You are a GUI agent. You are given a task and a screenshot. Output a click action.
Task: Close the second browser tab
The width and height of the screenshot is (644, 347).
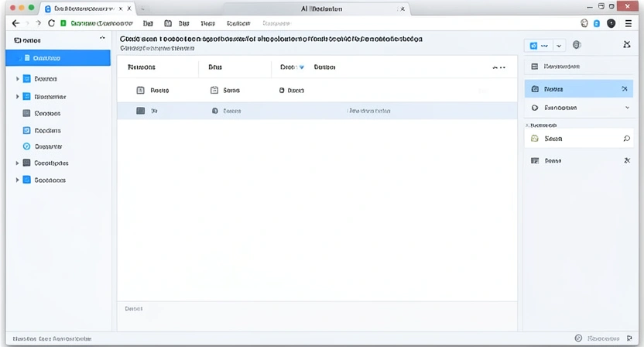402,9
